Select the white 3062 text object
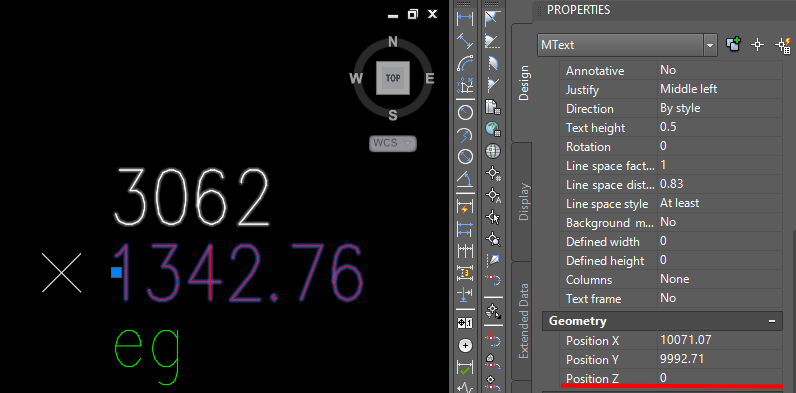This screenshot has width=796, height=393. (x=192, y=198)
